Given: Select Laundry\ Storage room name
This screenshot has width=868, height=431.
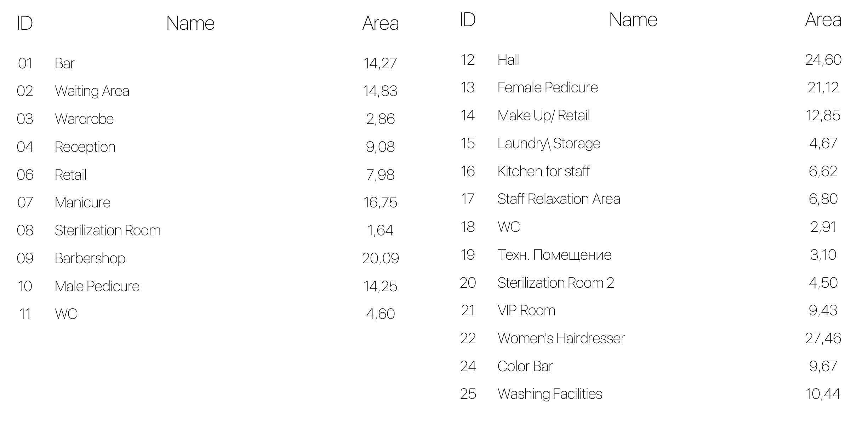Looking at the screenshot, I should [549, 143].
